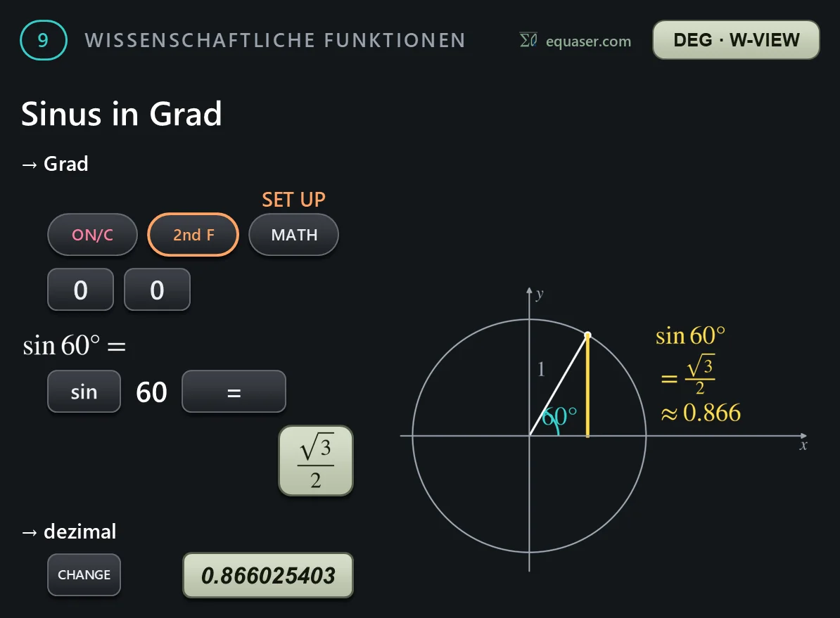Click the sin key

pos(84,392)
